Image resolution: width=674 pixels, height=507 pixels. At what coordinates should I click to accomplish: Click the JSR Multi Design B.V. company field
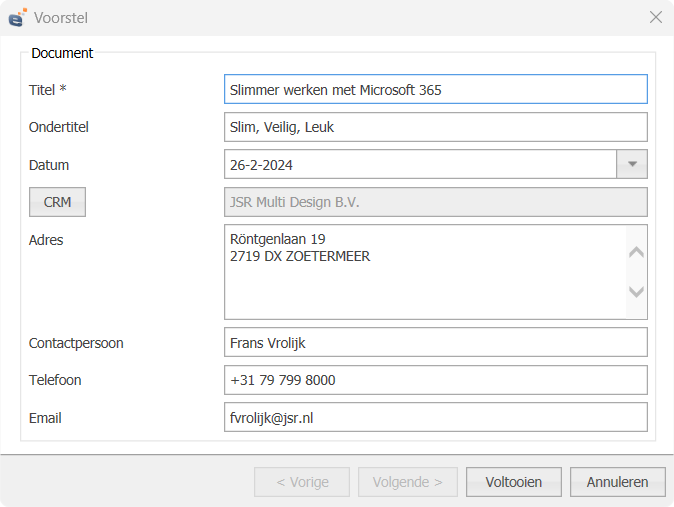435,202
